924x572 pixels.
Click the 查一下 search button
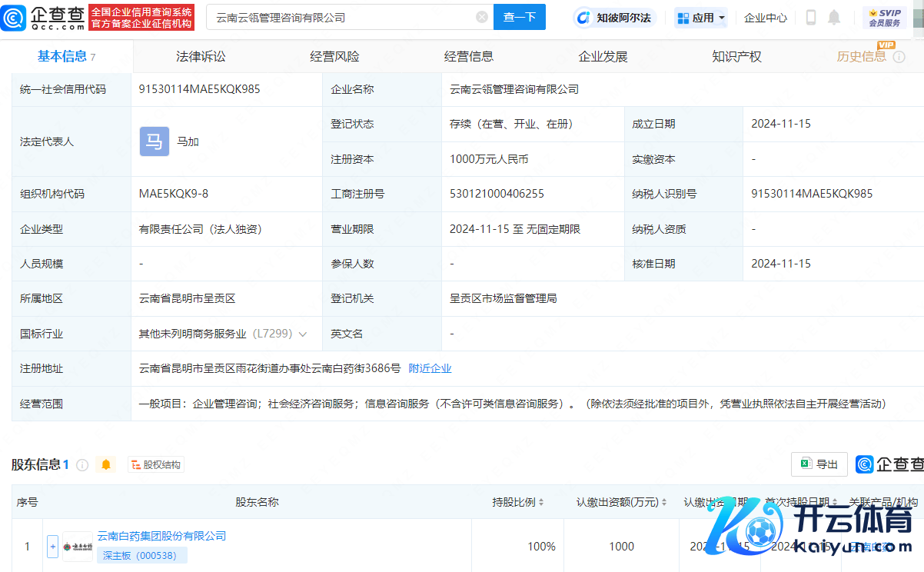(x=519, y=17)
